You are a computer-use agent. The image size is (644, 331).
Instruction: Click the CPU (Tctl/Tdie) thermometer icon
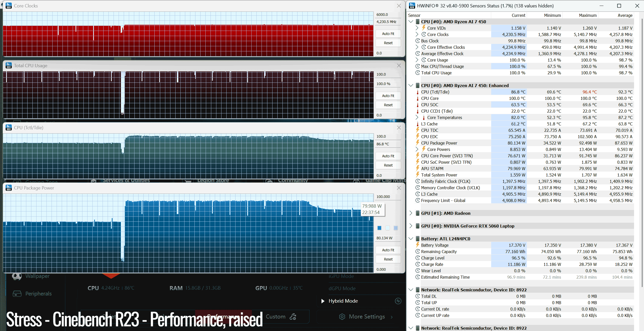pos(418,92)
